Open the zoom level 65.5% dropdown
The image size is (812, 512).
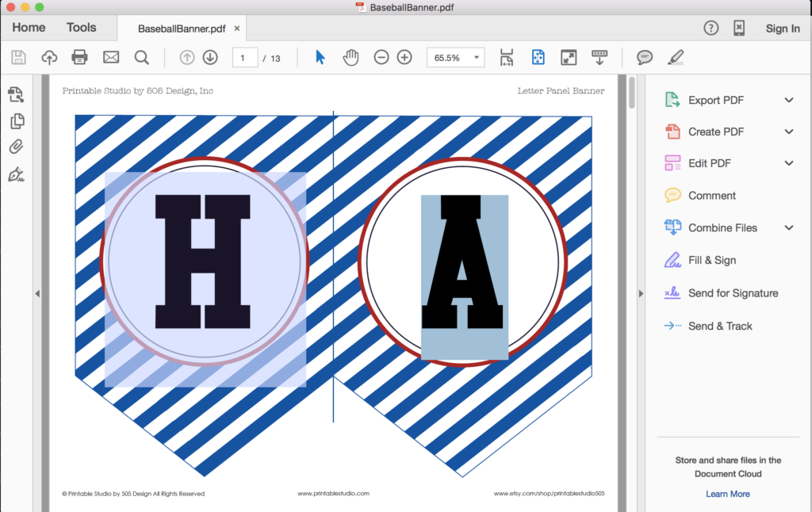[x=455, y=57]
